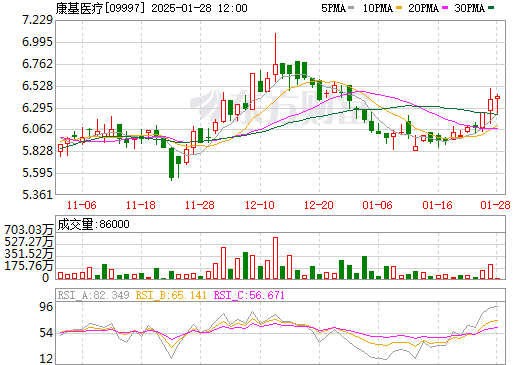The image size is (520, 365).
Task: Click the 6.062 price axis label
Action: click(x=37, y=129)
